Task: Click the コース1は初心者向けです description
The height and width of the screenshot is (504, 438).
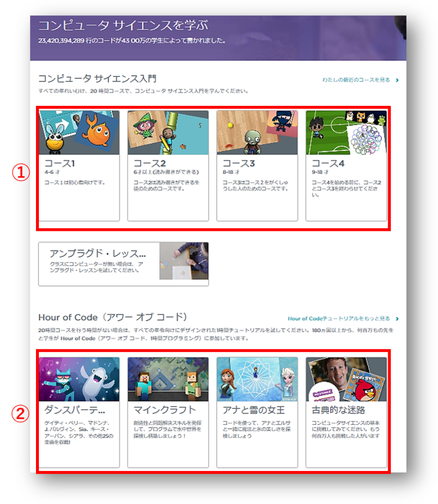Action: click(75, 183)
